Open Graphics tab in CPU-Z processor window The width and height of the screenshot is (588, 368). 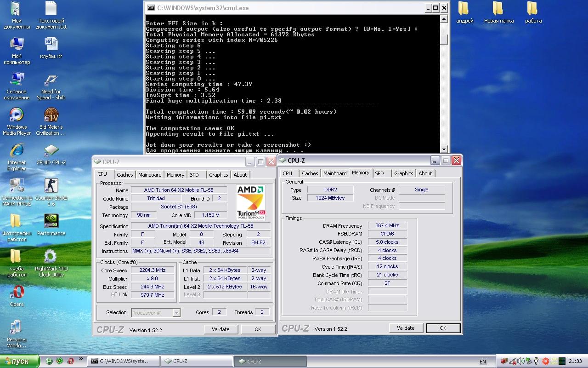coord(218,175)
